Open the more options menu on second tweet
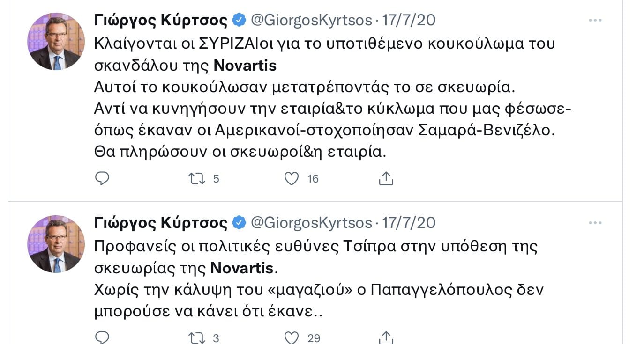This screenshot has width=644, height=344. click(x=595, y=223)
